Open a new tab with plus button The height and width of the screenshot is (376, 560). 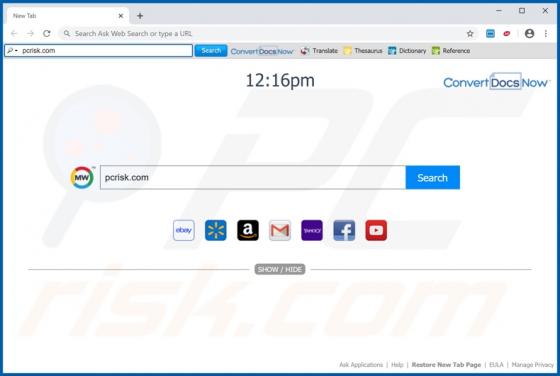coord(140,16)
